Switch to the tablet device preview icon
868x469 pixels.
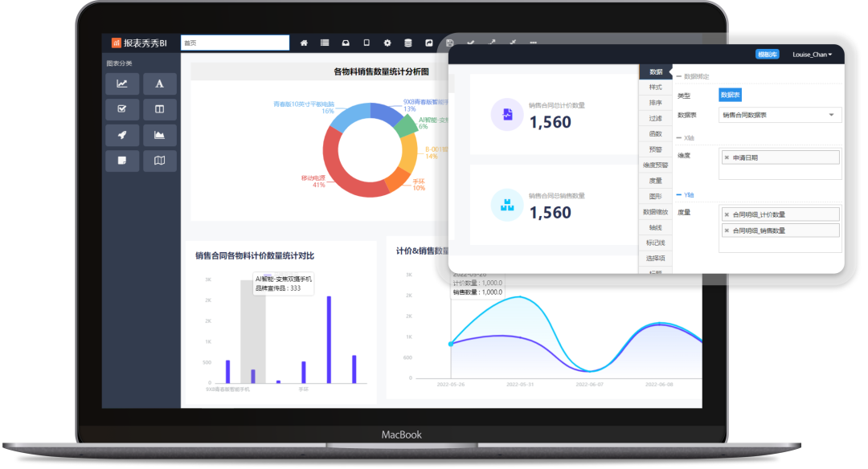pyautogui.click(x=366, y=43)
